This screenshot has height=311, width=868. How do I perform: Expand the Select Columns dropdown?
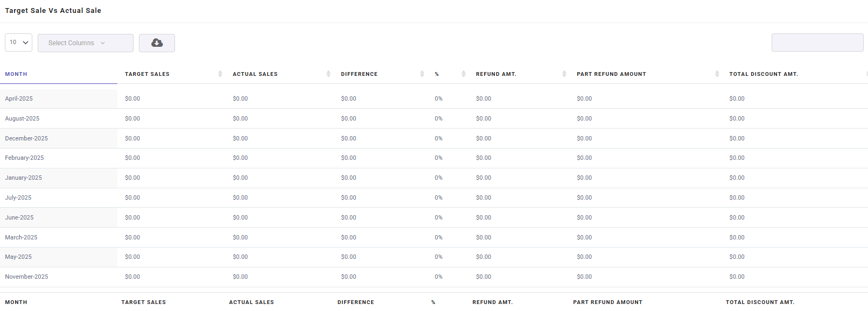tap(85, 43)
